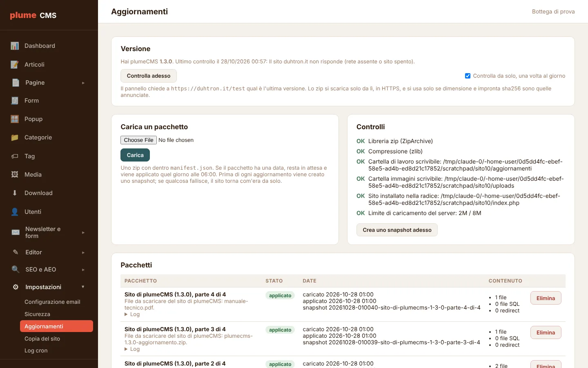Delete package parte 3 di 4 with Elimina
The image size is (588, 368).
(x=546, y=332)
